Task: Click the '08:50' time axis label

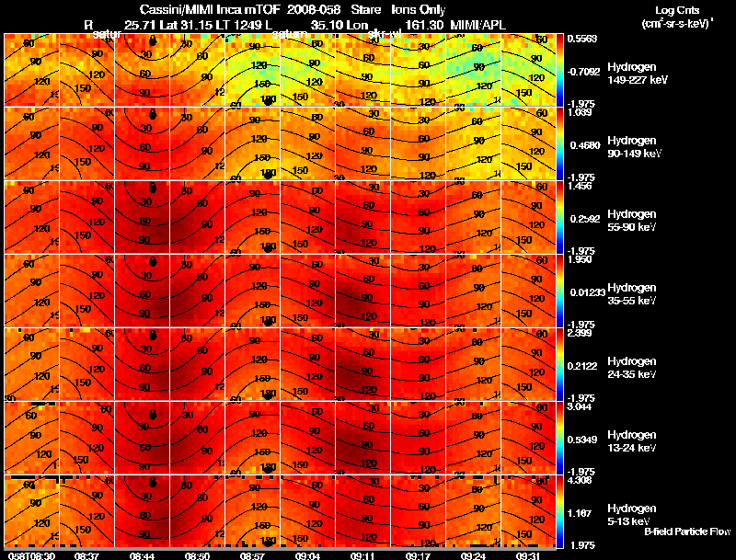Action: click(x=197, y=555)
